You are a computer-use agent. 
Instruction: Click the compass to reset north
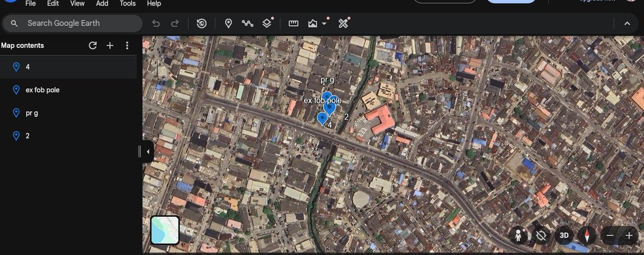tap(587, 235)
